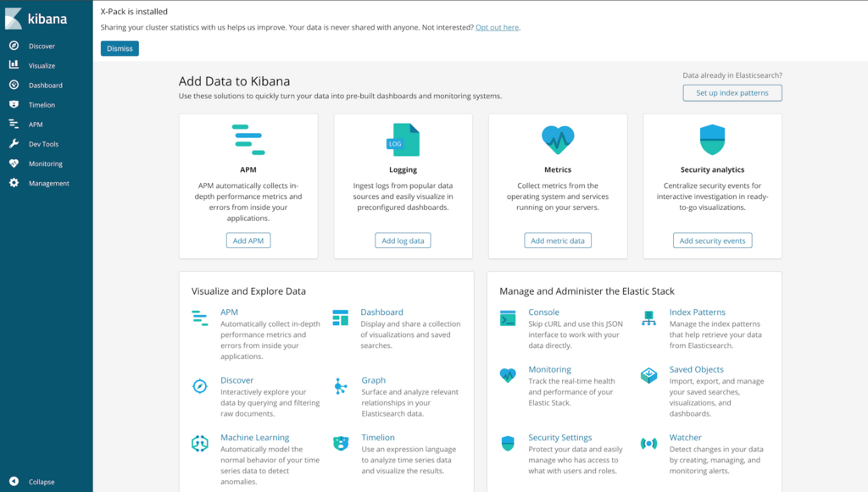Screen dimensions: 868x492
Task: Click the Saved Objects icon
Action: tap(648, 375)
